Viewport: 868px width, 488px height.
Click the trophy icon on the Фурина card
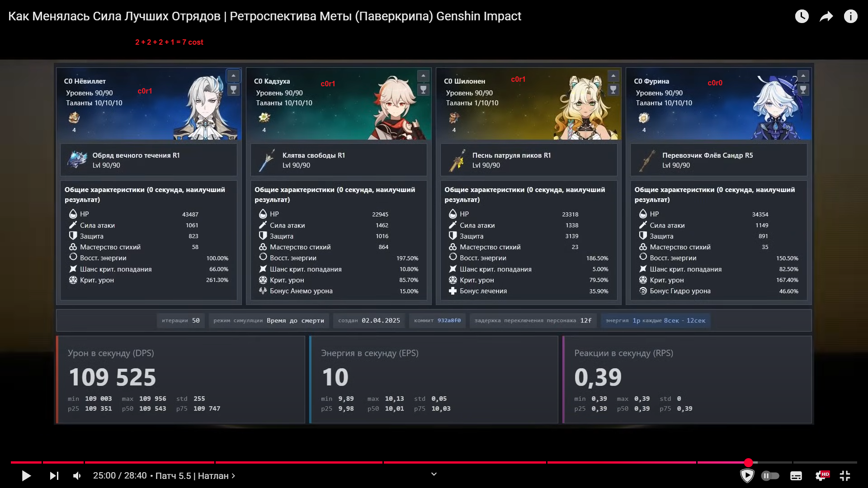803,89
